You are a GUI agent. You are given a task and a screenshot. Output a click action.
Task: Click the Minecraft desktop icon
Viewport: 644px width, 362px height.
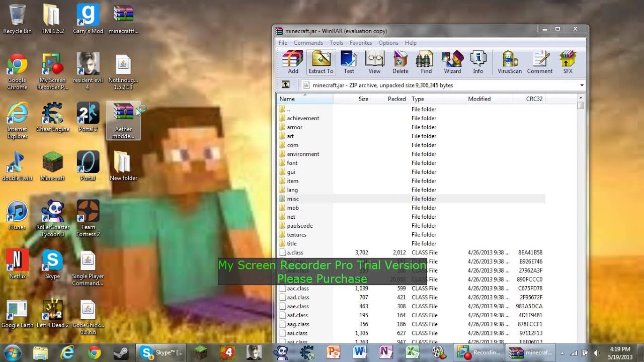52,166
